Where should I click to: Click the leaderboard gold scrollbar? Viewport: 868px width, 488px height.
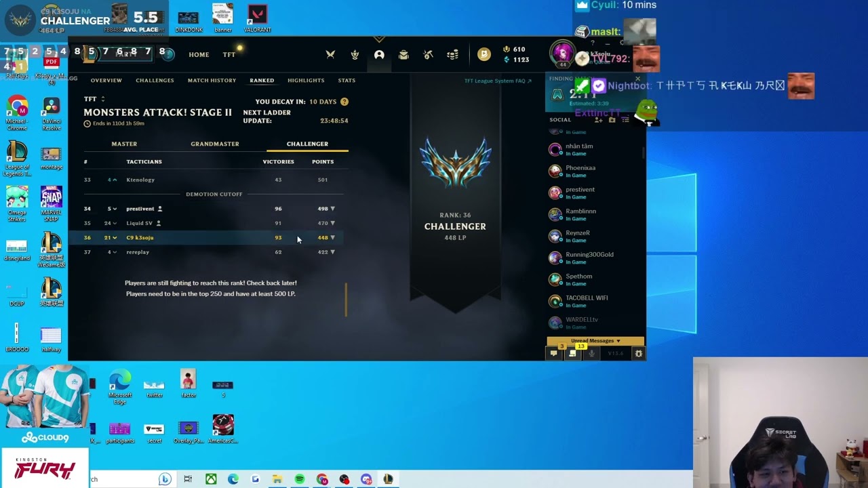pyautogui.click(x=346, y=300)
